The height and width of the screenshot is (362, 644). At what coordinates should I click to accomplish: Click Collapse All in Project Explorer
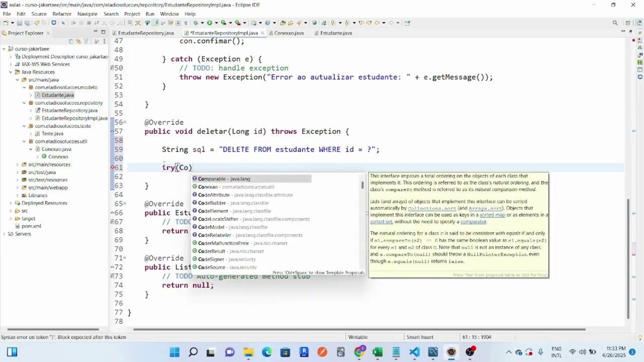tap(71, 41)
